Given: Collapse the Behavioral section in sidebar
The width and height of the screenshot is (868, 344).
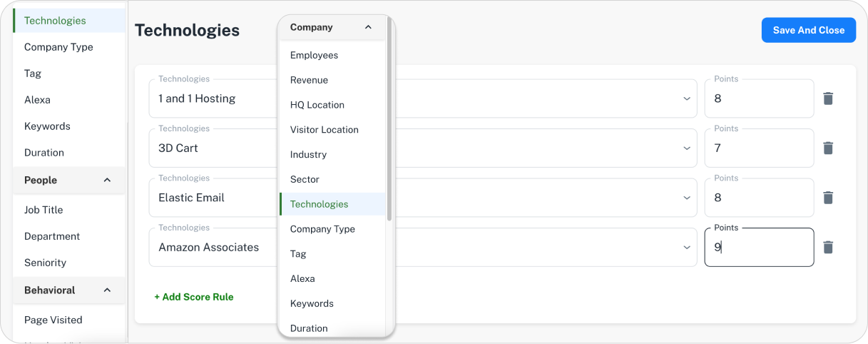Looking at the screenshot, I should (107, 290).
